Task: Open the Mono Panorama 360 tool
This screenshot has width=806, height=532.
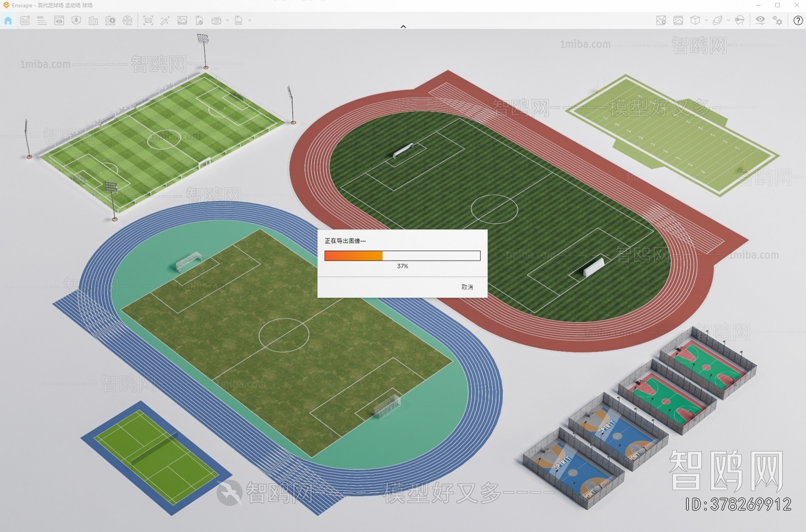Action: point(216,20)
